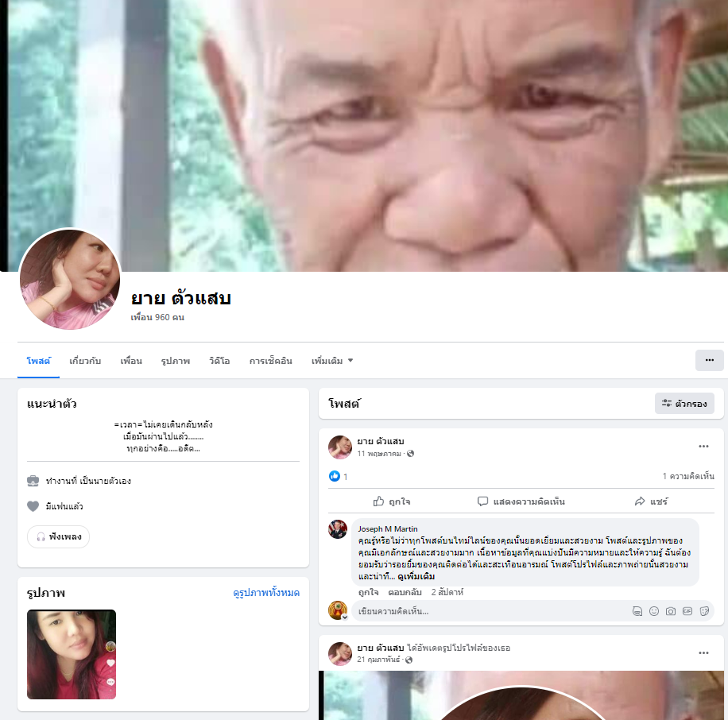Open options menu for 11 พฤษภาคม post
Viewport: 728px width, 720px height.
click(703, 446)
